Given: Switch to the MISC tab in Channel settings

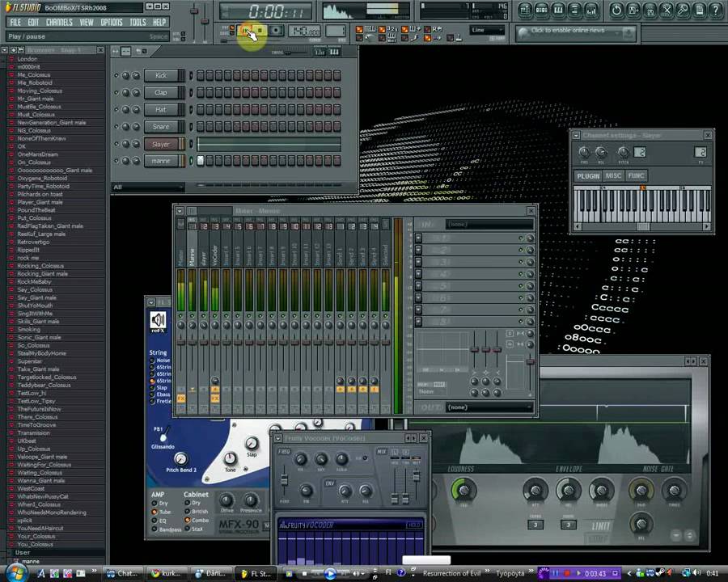Looking at the screenshot, I should click(613, 175).
